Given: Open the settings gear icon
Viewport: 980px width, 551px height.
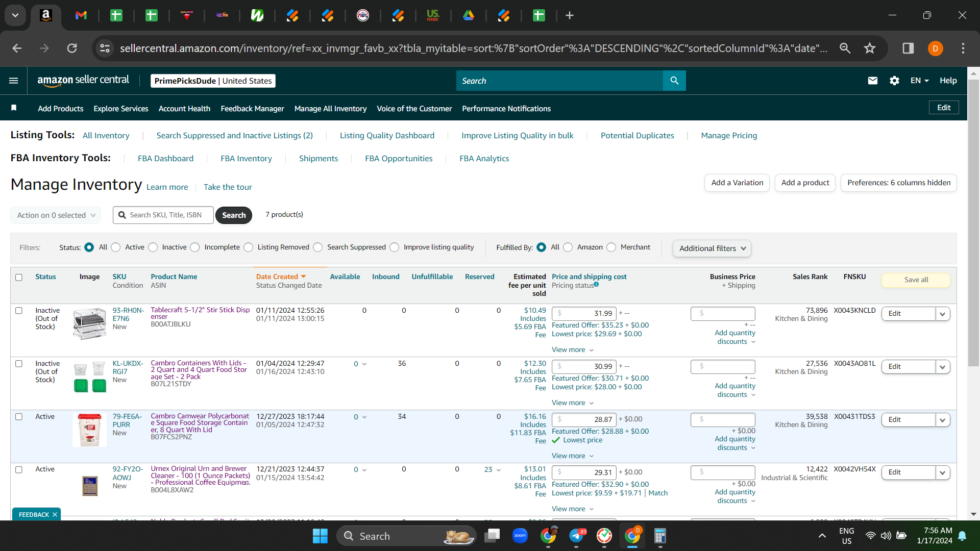Looking at the screenshot, I should click(894, 81).
